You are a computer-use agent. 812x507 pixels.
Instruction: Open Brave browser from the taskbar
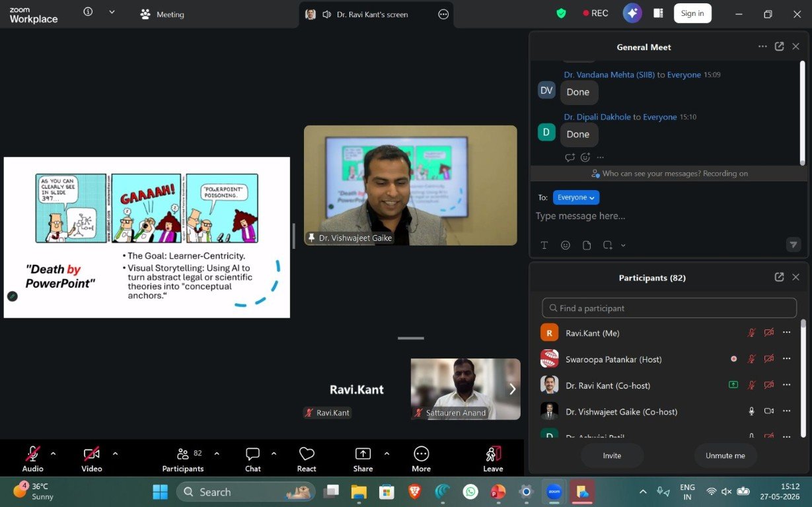point(414,492)
